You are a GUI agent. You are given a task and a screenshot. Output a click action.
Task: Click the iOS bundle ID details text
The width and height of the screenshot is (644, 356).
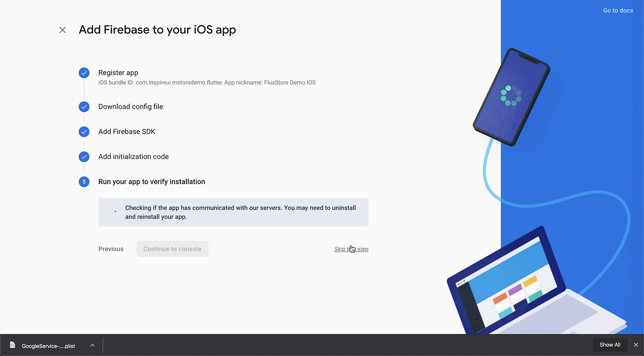coord(207,83)
